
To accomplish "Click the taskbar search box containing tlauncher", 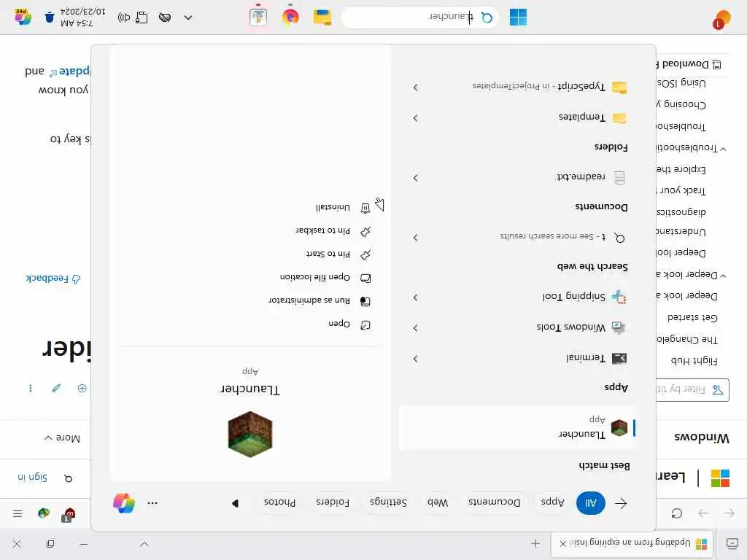I will tap(420, 17).
